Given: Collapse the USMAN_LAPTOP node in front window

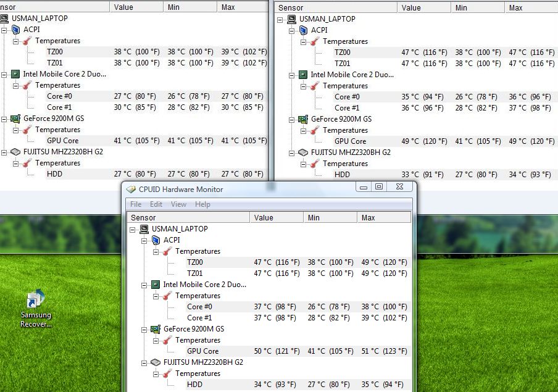Looking at the screenshot, I should point(132,230).
